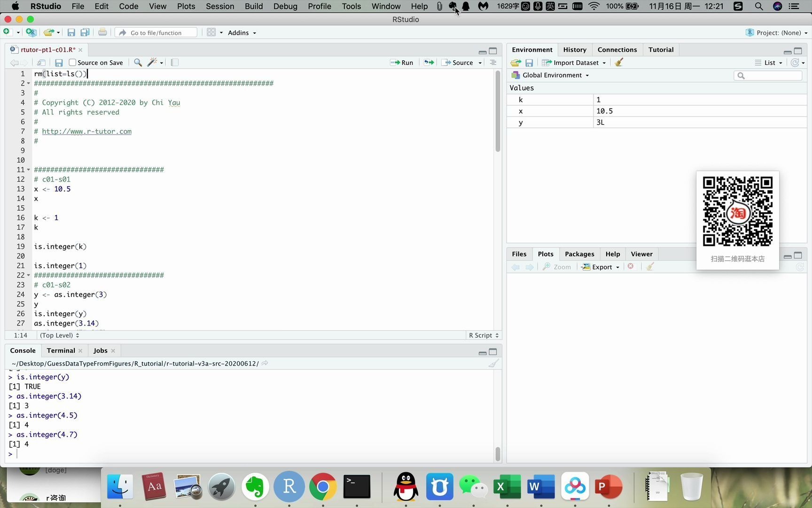
Task: Switch to the Packages tab
Action: tap(579, 254)
